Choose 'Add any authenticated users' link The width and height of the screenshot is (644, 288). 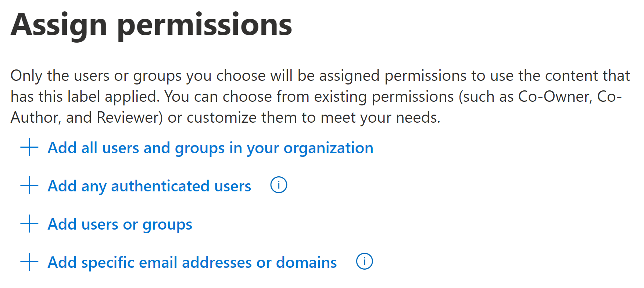(149, 186)
